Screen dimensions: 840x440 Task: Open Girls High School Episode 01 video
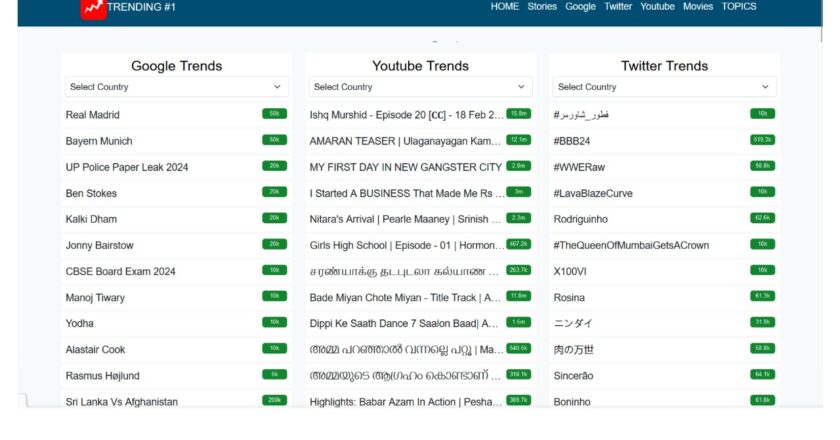point(407,245)
